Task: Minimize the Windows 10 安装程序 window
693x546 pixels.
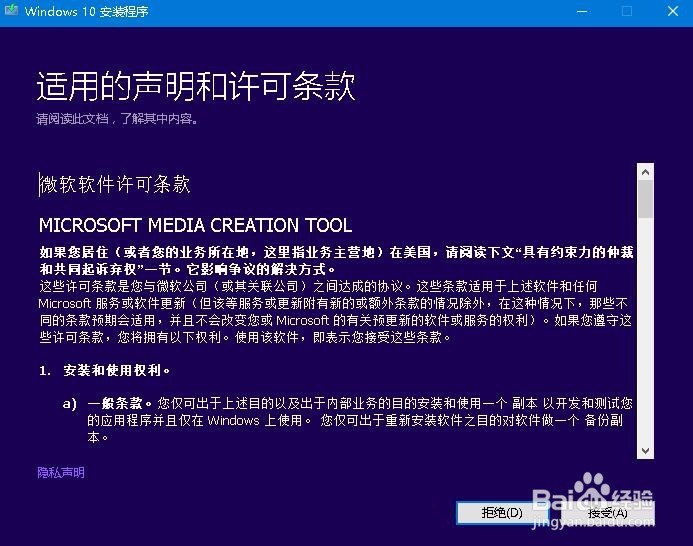Action: click(x=582, y=11)
